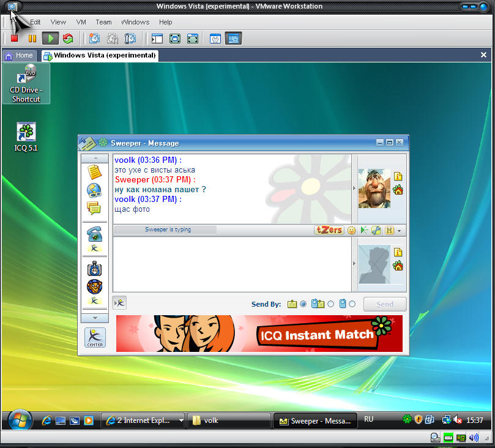The height and width of the screenshot is (448, 495).
Task: Toggle the VMware sidebar view icon
Action: pos(157,39)
